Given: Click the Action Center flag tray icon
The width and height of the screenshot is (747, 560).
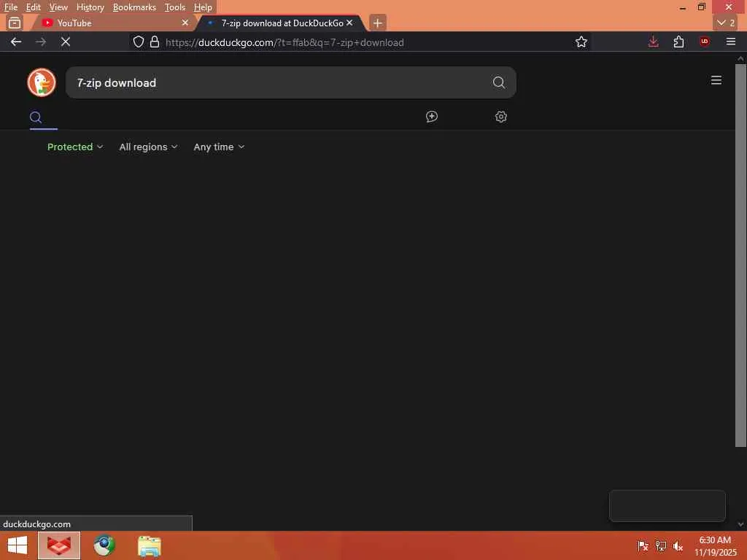Looking at the screenshot, I should (642, 545).
